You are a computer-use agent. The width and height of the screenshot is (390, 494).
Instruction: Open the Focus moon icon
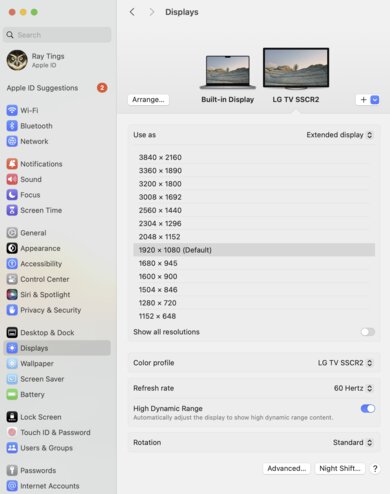click(x=12, y=195)
